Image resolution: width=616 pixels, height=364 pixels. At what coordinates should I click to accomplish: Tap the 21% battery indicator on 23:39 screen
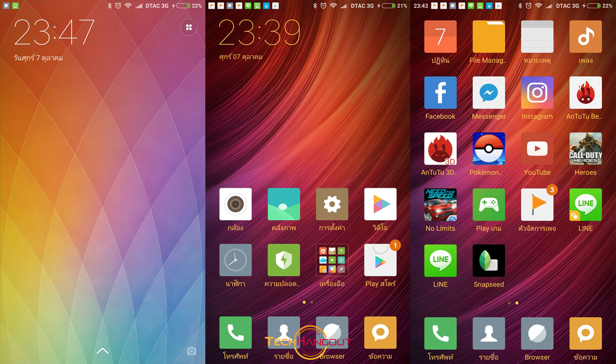click(395, 6)
